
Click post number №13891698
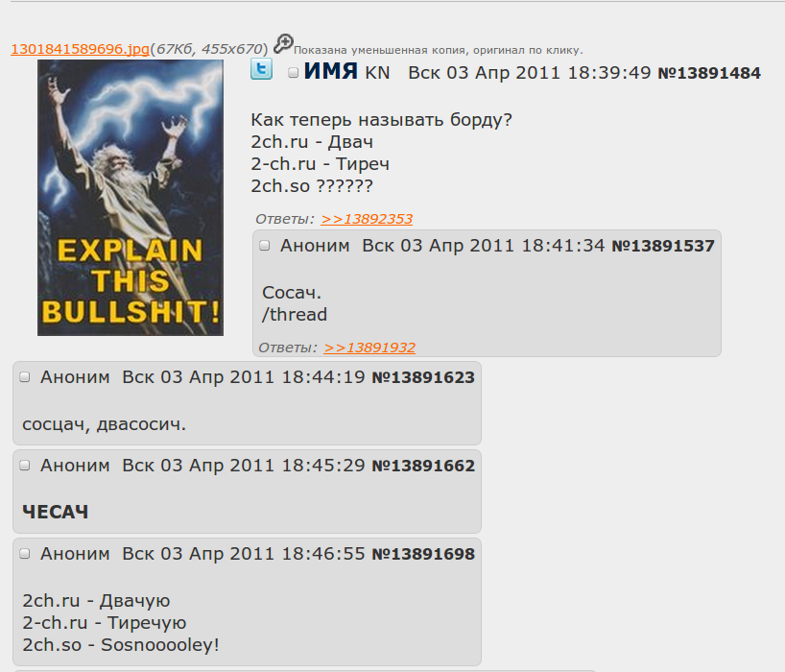[x=423, y=554]
